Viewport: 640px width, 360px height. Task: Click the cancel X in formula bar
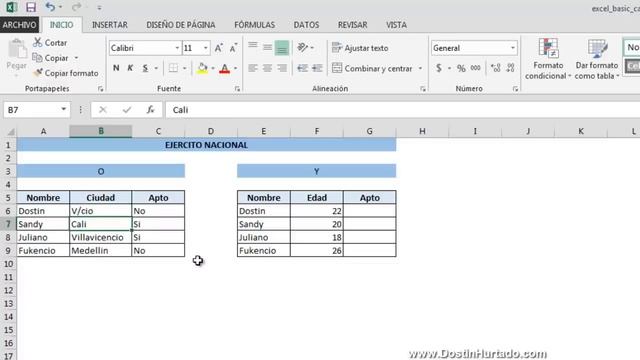[x=102, y=110]
